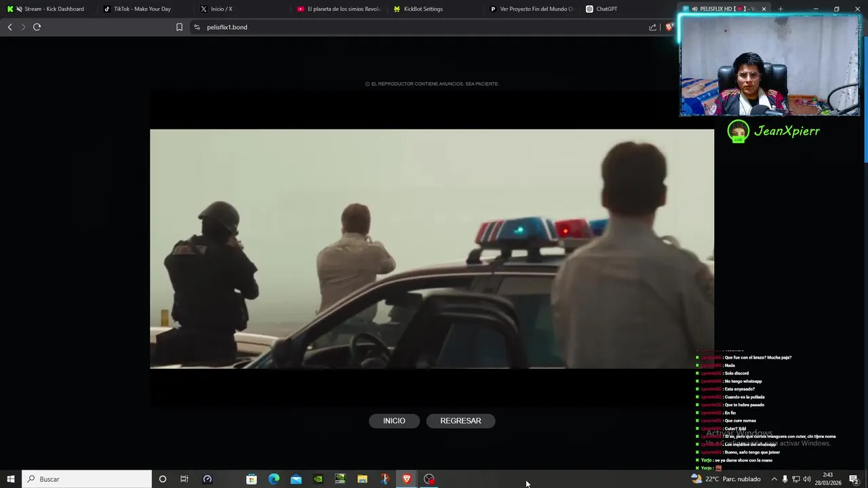Open site settings icon beside the URL
This screenshot has height=488, width=868.
(x=197, y=27)
